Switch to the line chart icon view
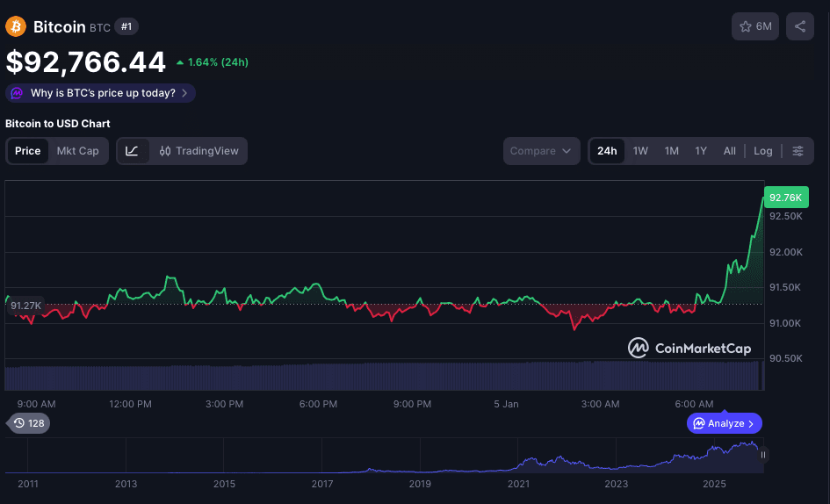Image resolution: width=830 pixels, height=504 pixels. tap(132, 151)
